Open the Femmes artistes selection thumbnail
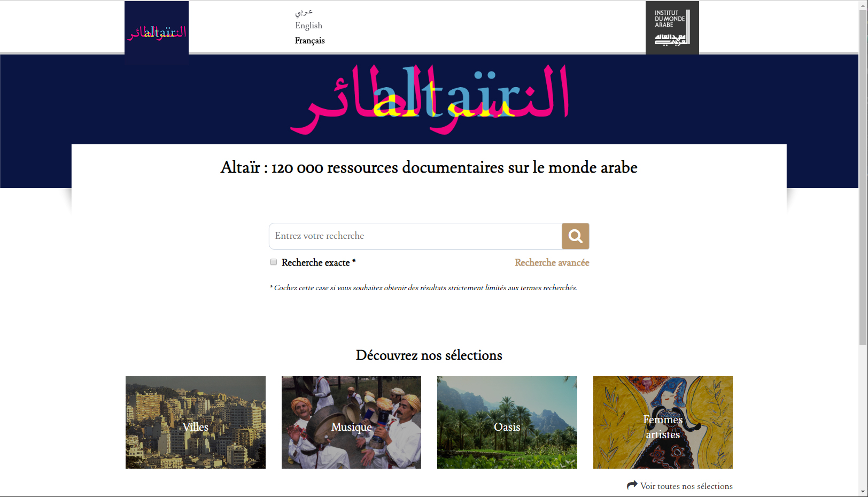This screenshot has width=868, height=497. (663, 422)
